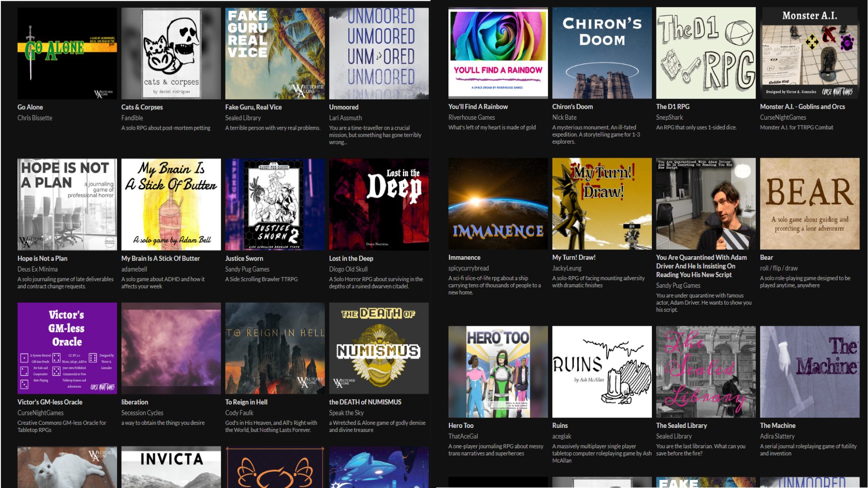Open the Go Alone game cover
The width and height of the screenshot is (868, 488).
click(x=67, y=53)
